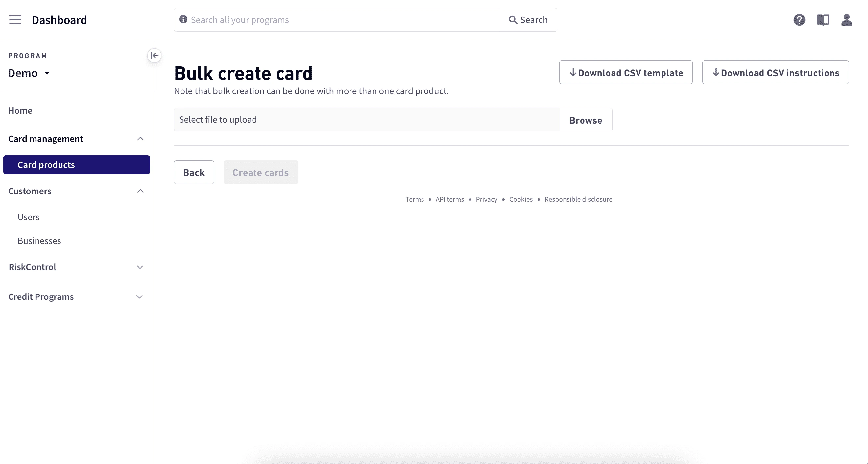
Task: Click the magnifying glass Search icon
Action: pos(514,20)
